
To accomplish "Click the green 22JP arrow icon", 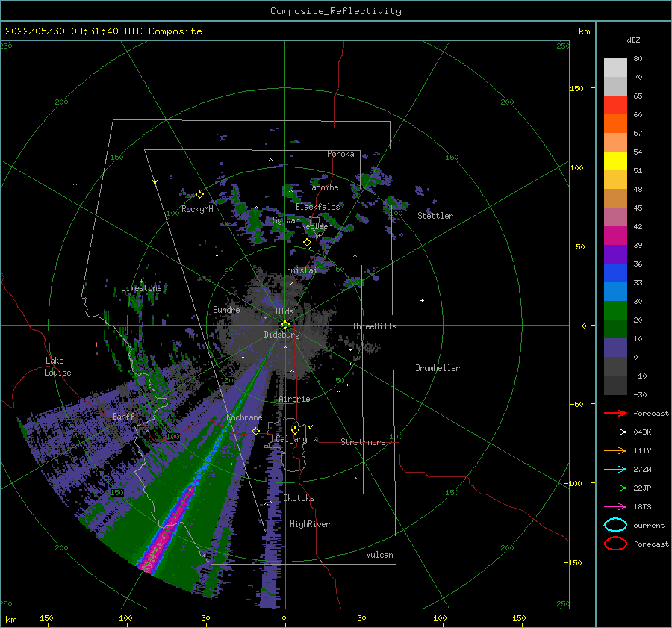I will click(615, 488).
